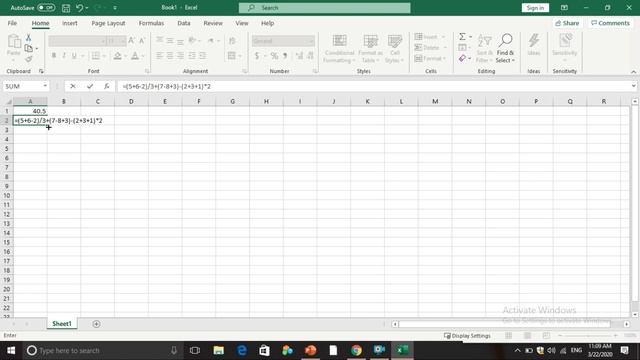Click the Excel icon in the taskbar
The height and width of the screenshot is (360, 640).
pyautogui.click(x=402, y=350)
